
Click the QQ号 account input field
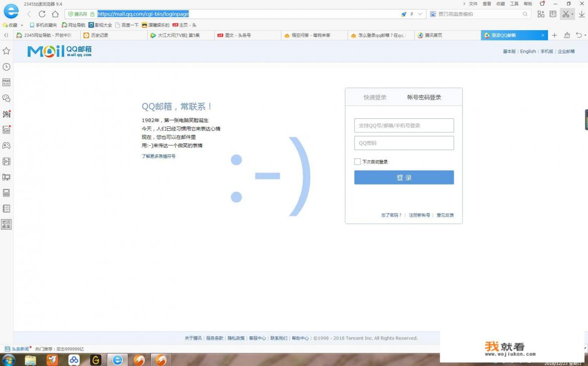(404, 125)
